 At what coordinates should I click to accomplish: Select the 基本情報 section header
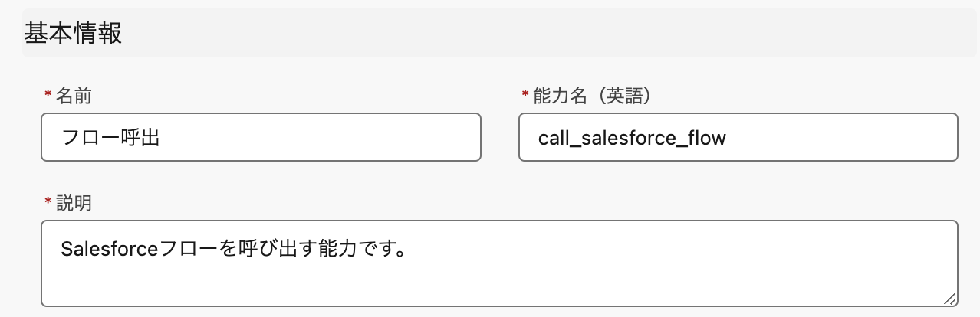74,34
